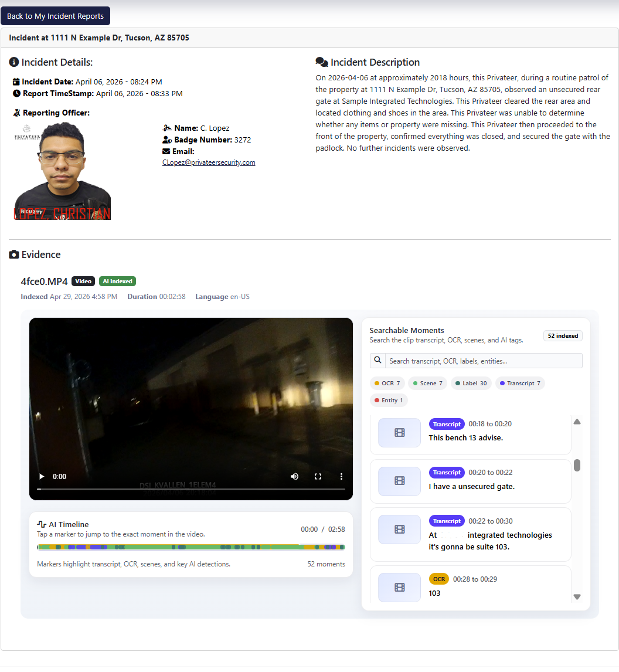Open the film thumbnail for 'I have a unsecured gate'
The width and height of the screenshot is (619, 672).
(x=399, y=481)
